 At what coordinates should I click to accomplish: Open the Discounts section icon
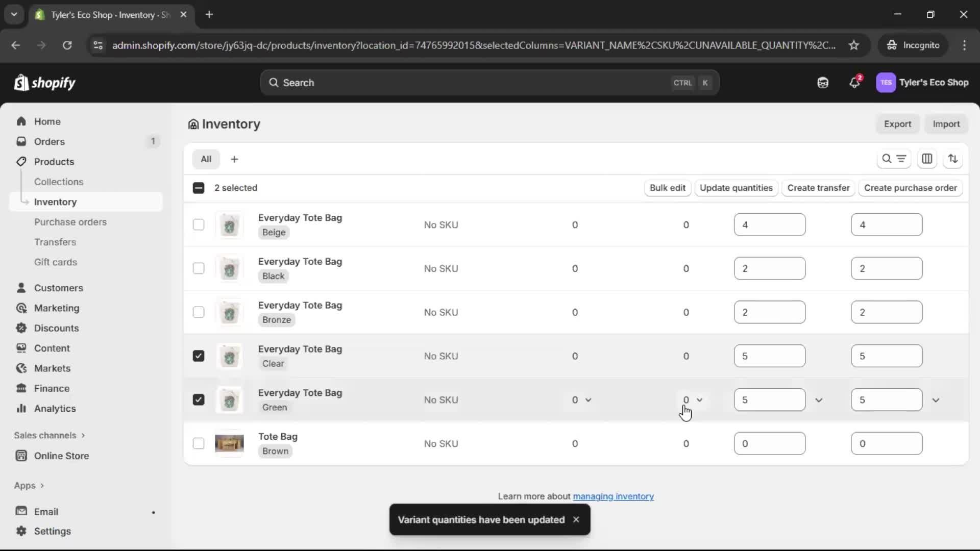[x=21, y=328]
